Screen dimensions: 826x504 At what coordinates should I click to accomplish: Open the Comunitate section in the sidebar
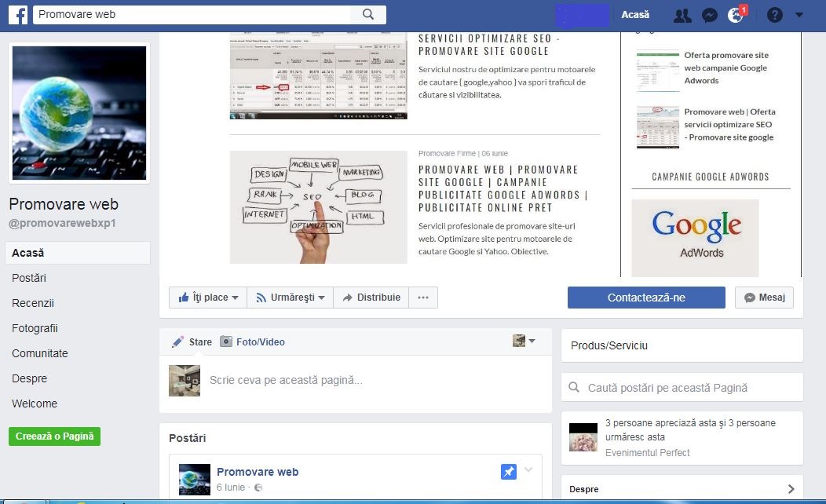(x=39, y=353)
